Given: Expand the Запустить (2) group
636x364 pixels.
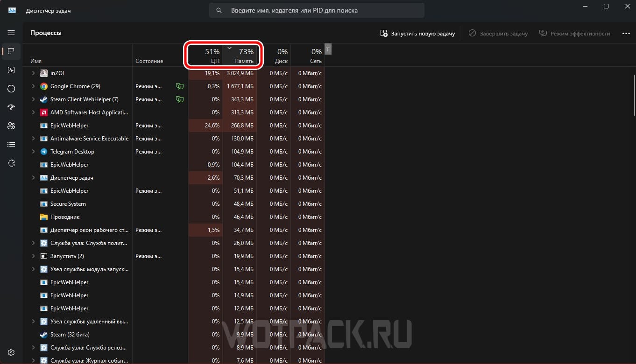Looking at the screenshot, I should click(33, 256).
